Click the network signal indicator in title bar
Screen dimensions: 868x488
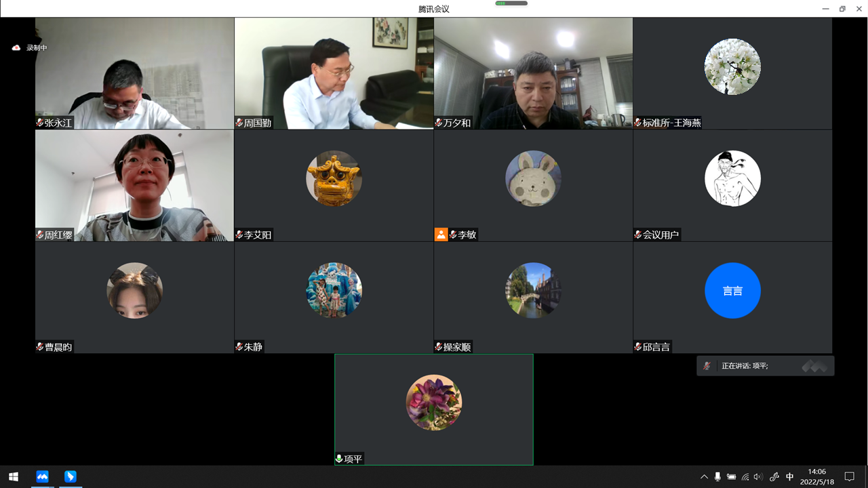point(511,3)
